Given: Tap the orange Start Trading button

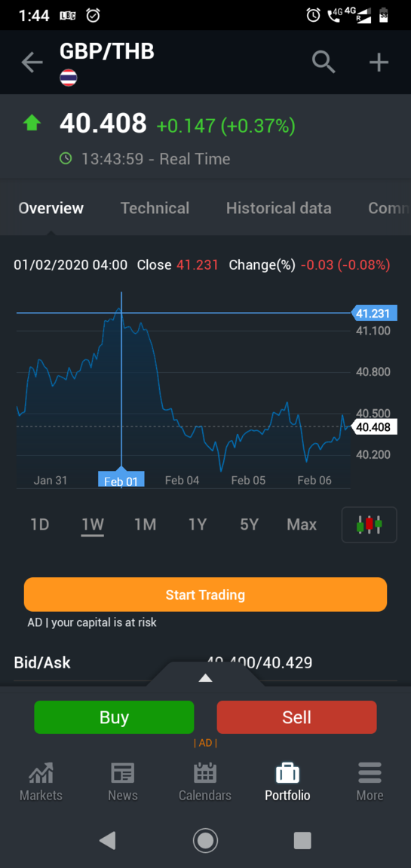Looking at the screenshot, I should [205, 594].
